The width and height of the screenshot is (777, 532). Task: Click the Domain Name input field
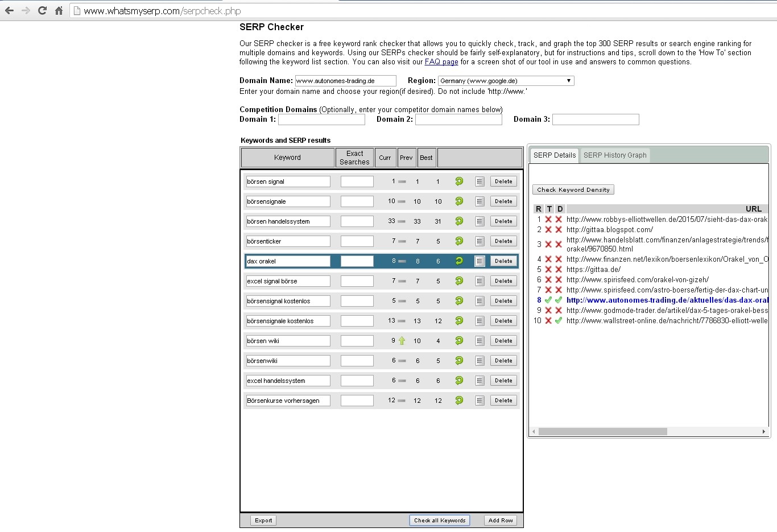[346, 81]
